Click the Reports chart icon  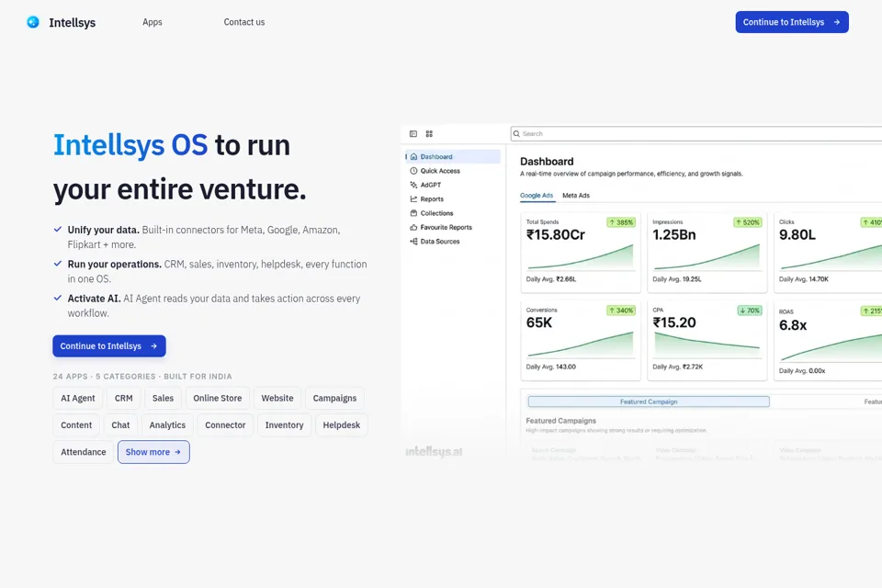tap(414, 198)
